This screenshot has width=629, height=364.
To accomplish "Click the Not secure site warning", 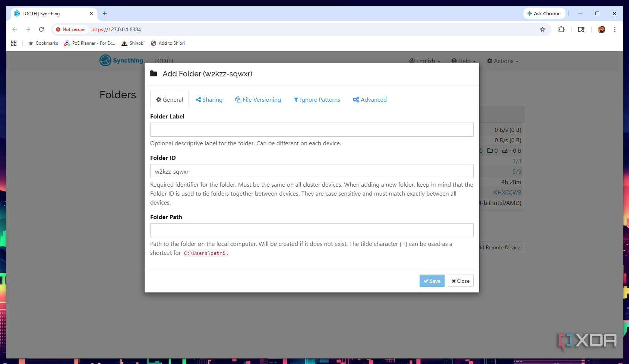I will tap(70, 29).
